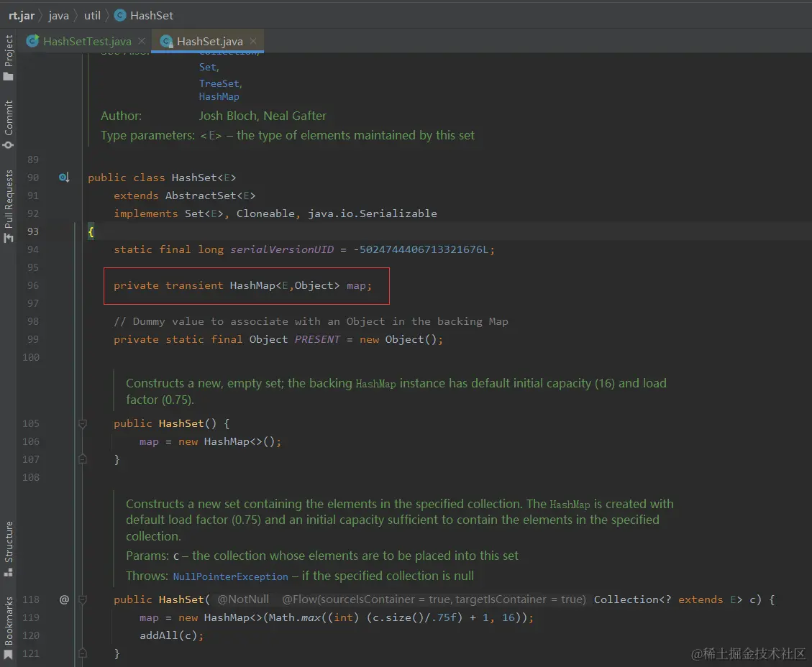812x667 pixels.
Task: Click @NotNull inlay annotation
Action: pos(243,599)
